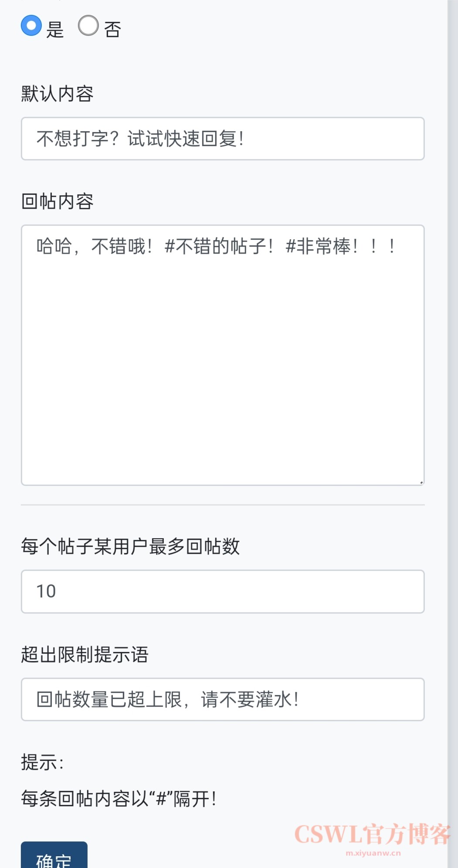Screen dimensions: 458x868
Task: Select the "是" radio button
Action: pos(31,26)
